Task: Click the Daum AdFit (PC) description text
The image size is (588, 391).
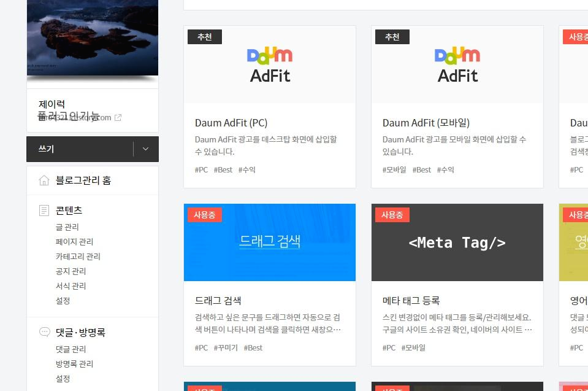Action: [266, 145]
